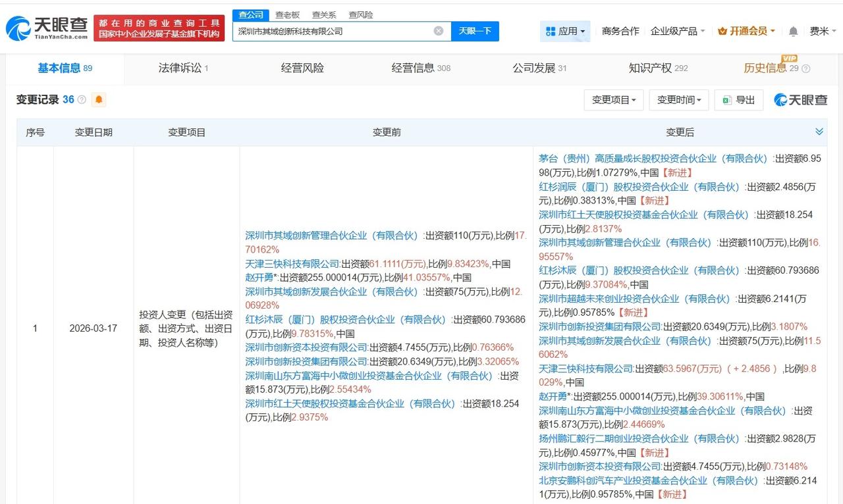The height and width of the screenshot is (504, 843).
Task: Click the 投资人变更 change item cell
Action: pyautogui.click(x=186, y=328)
